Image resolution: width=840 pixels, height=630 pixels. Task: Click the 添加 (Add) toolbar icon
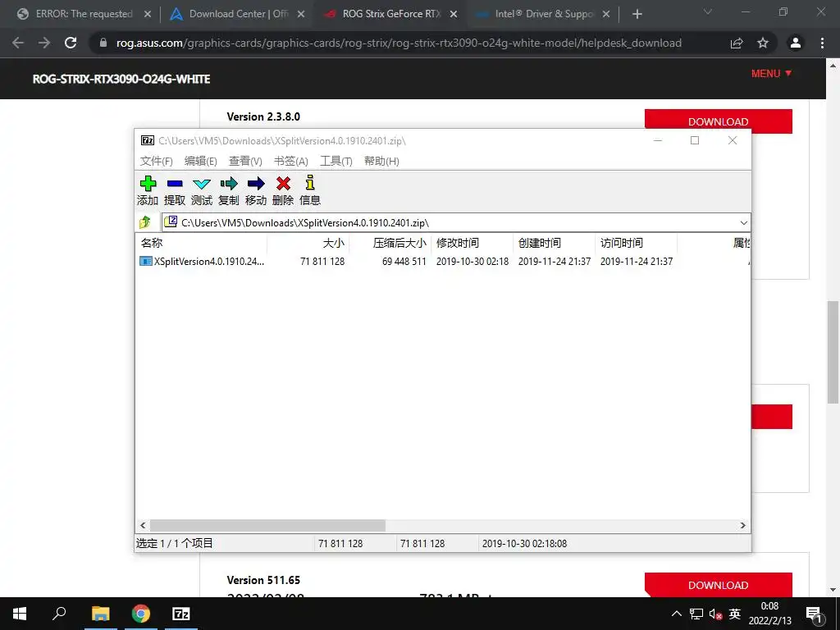[x=148, y=184]
